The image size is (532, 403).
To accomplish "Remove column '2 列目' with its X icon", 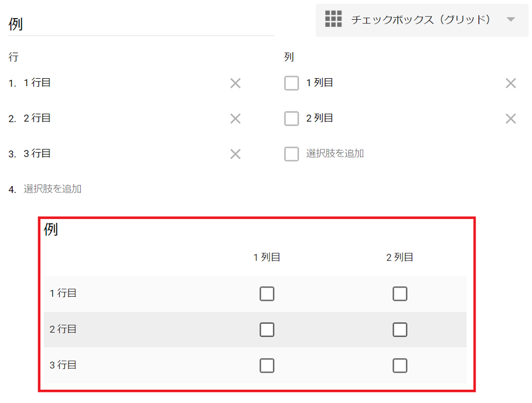I will pos(510,119).
